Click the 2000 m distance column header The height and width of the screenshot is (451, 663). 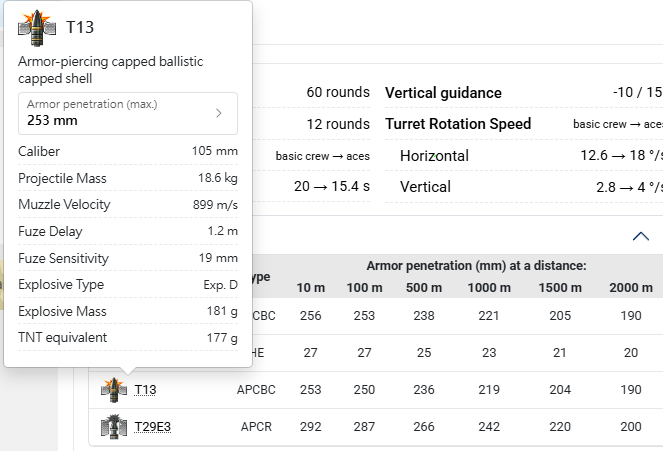click(631, 288)
